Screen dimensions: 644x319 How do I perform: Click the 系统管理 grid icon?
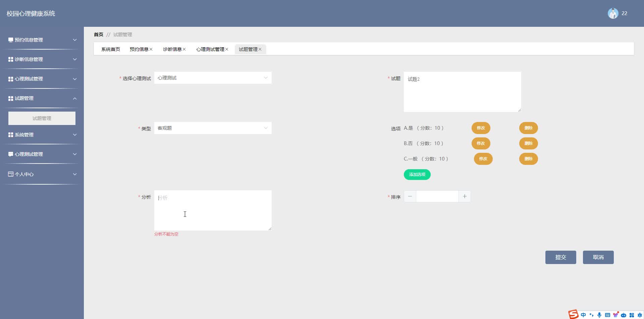(x=11, y=135)
